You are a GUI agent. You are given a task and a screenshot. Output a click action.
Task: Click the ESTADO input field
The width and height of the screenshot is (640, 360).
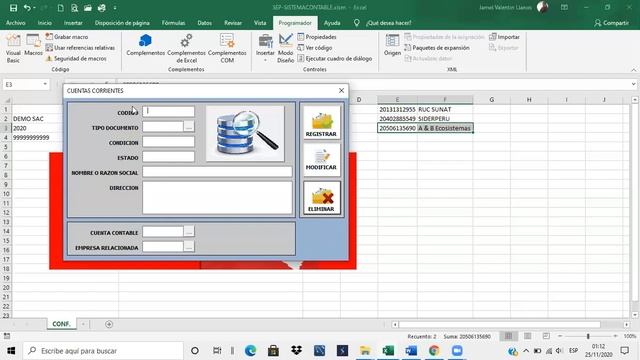pyautogui.click(x=169, y=157)
